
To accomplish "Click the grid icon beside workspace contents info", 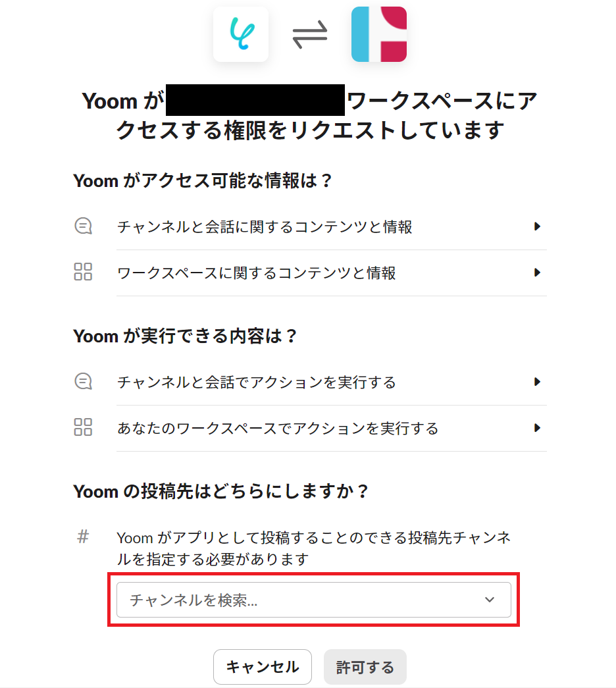I will [84, 272].
